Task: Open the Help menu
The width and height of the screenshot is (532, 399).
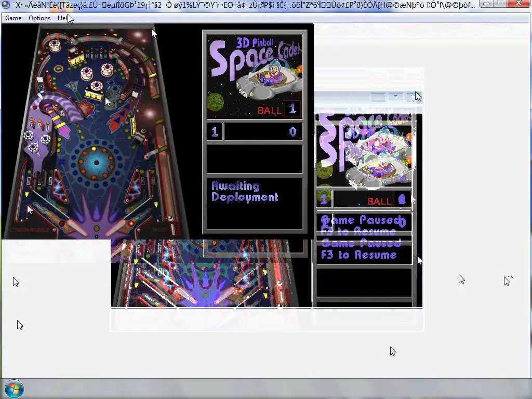Action: (63, 18)
